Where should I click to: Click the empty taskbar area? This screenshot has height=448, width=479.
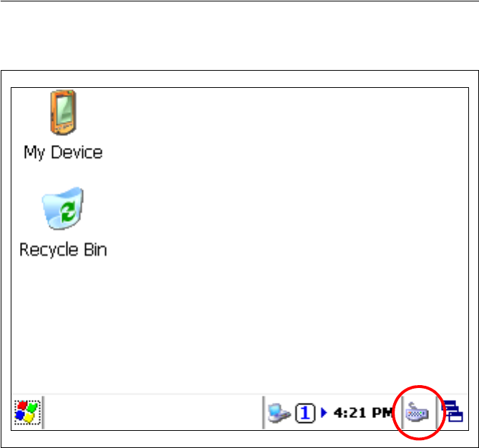153,412
